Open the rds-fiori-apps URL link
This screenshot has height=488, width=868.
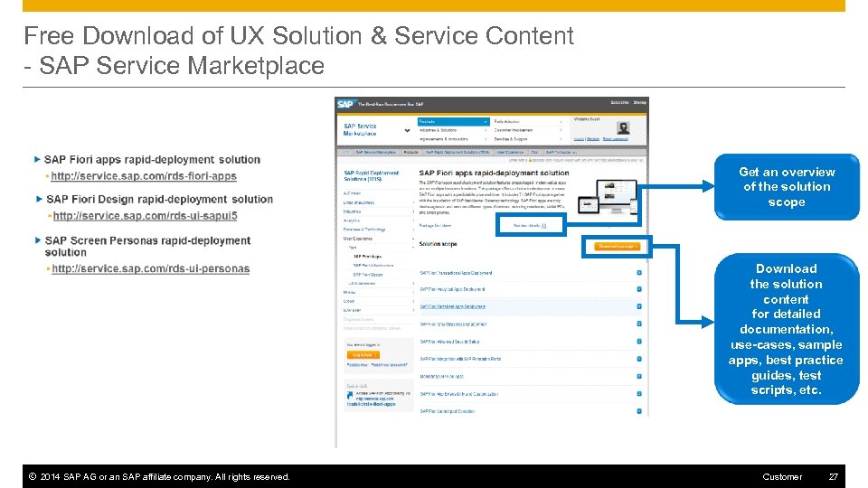[144, 176]
